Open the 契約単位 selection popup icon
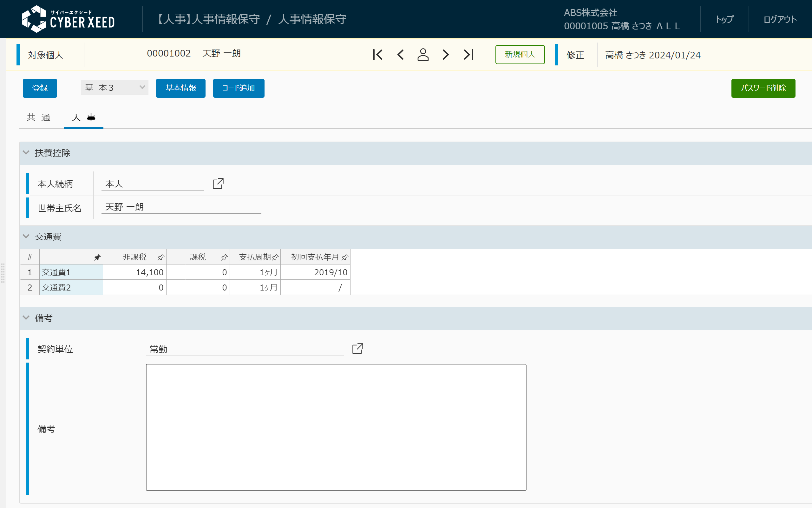Screen dimensions: 812x508 click(x=358, y=349)
